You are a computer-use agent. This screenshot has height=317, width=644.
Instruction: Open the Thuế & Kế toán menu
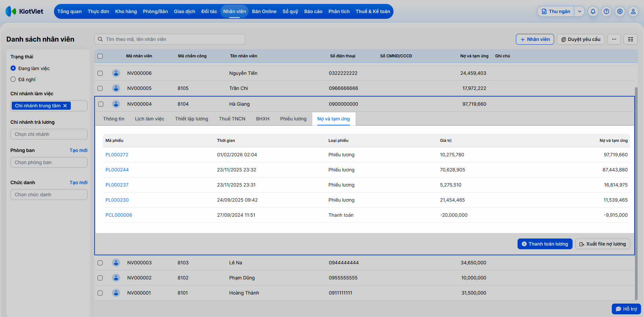pos(373,11)
